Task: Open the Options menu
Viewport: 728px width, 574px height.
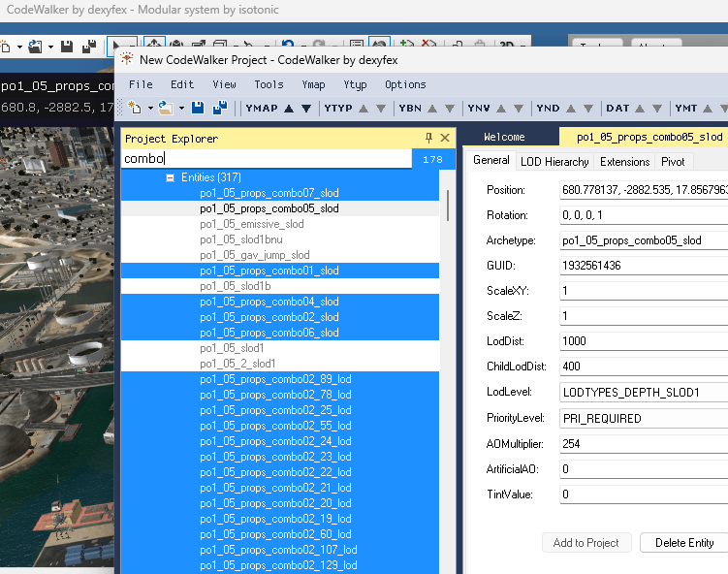Action: tap(405, 84)
